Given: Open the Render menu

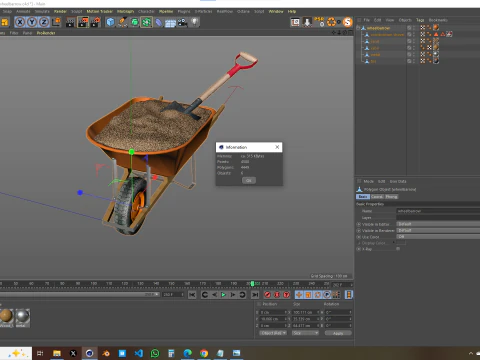Looking at the screenshot, I should click(60, 11).
